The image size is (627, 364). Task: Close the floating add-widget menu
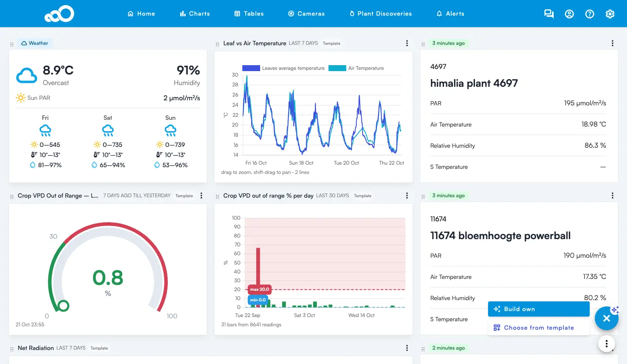(607, 318)
